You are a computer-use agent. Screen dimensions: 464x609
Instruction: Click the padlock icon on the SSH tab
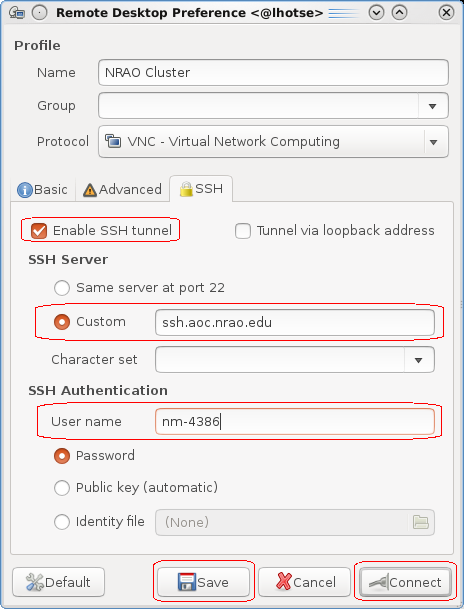(186, 189)
